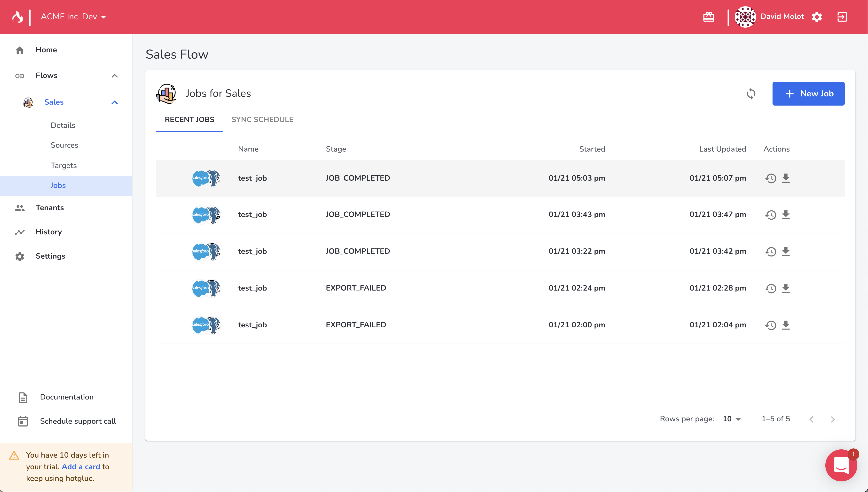868x492 pixels.
Task: Open the user settings gear icon
Action: point(817,17)
